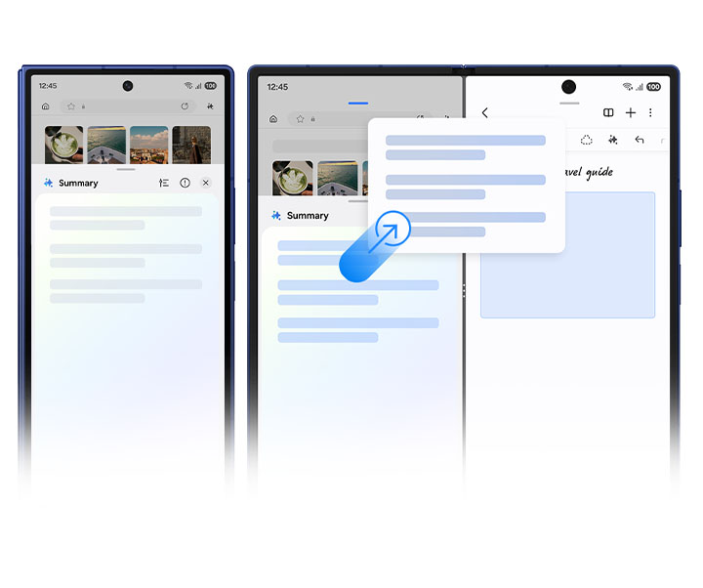Tap the AI sparkle icon beside left address bar
This screenshot has width=703, height=588.
coord(210,106)
